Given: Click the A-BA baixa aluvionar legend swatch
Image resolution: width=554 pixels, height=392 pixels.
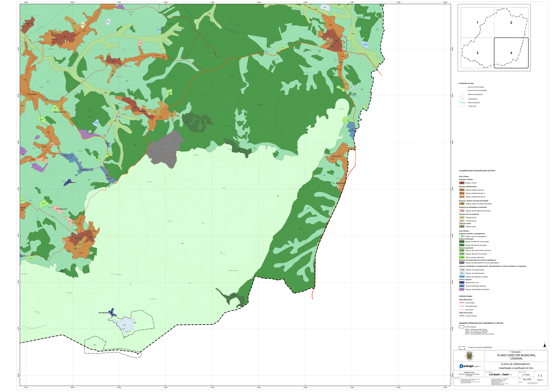Looking at the screenshot, I should coord(462,251).
